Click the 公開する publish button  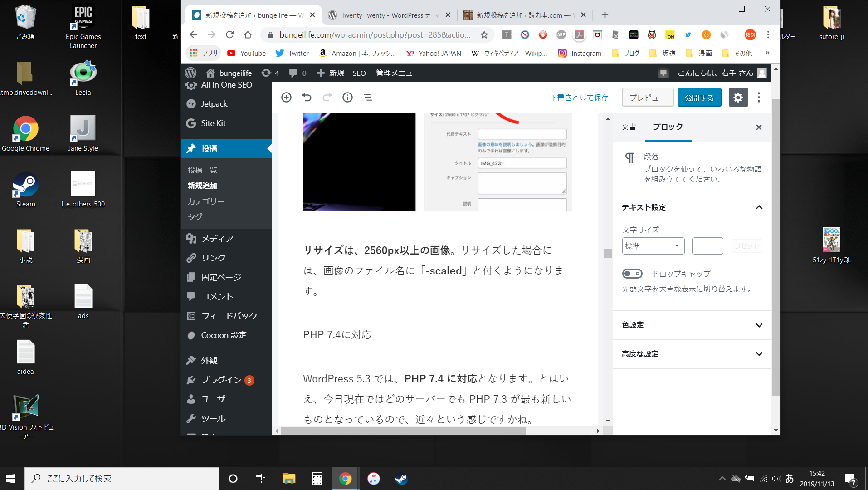699,98
